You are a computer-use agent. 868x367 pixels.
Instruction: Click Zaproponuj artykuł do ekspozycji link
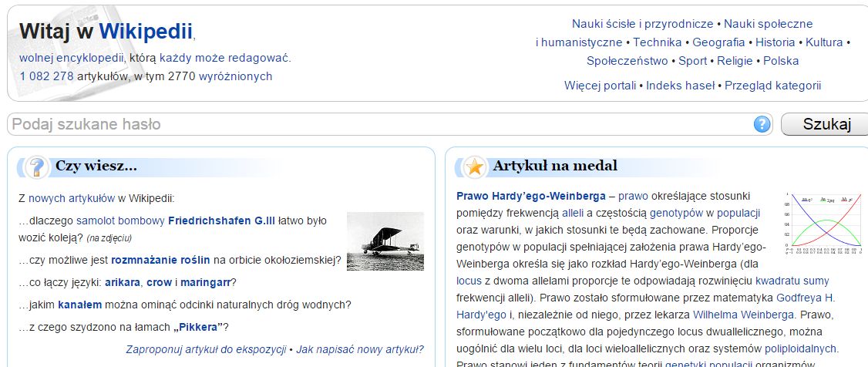point(206,349)
